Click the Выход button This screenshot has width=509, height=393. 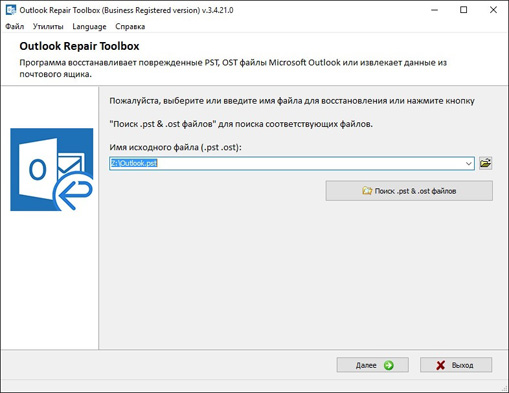tap(456, 365)
